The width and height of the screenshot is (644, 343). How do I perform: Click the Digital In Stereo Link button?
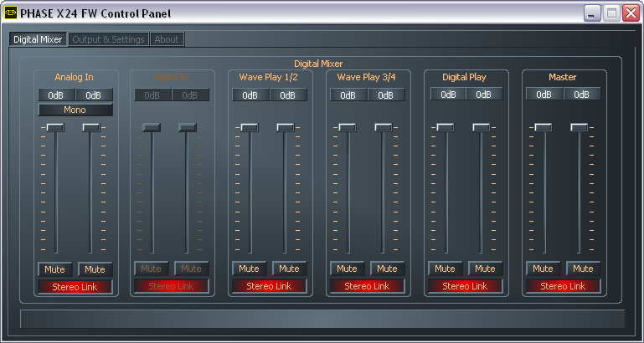[x=172, y=286]
